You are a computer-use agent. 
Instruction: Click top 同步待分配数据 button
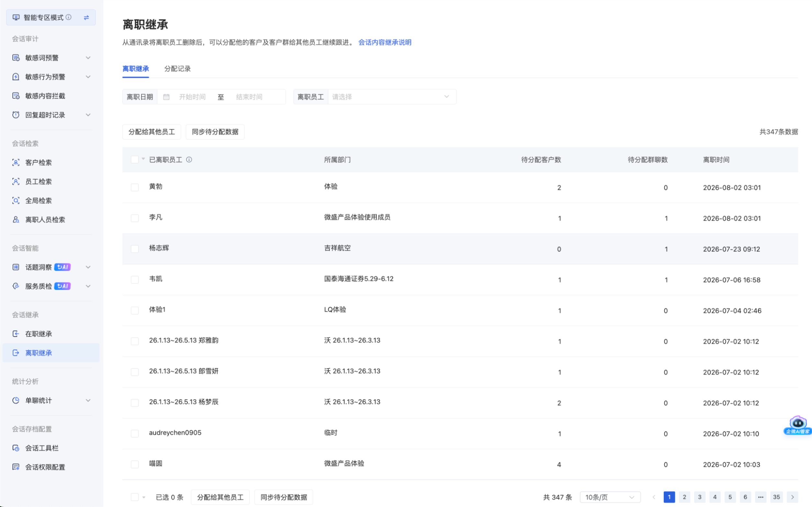215,132
